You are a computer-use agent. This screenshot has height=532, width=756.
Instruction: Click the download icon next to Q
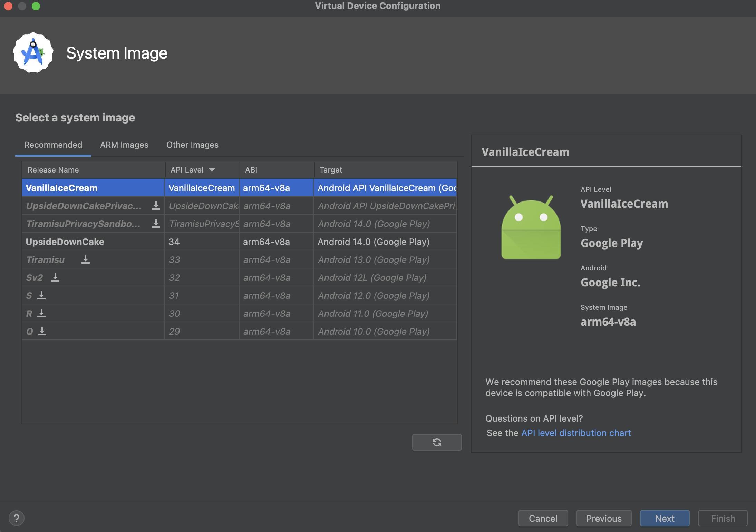click(42, 331)
